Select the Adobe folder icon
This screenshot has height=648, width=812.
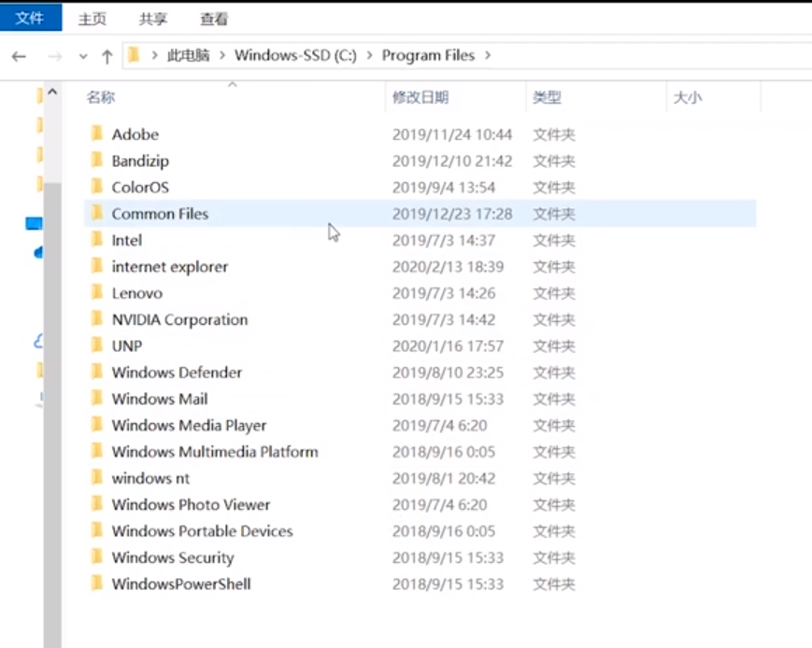[97, 134]
